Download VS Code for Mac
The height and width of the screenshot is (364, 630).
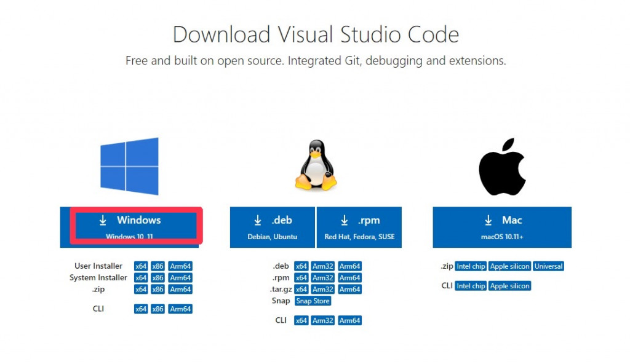[x=502, y=227]
